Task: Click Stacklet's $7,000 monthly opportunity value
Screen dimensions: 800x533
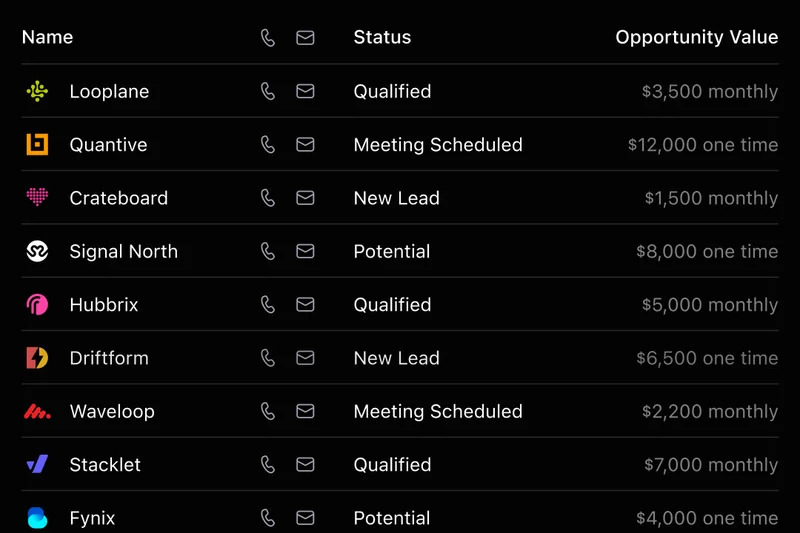Action: 710,465
